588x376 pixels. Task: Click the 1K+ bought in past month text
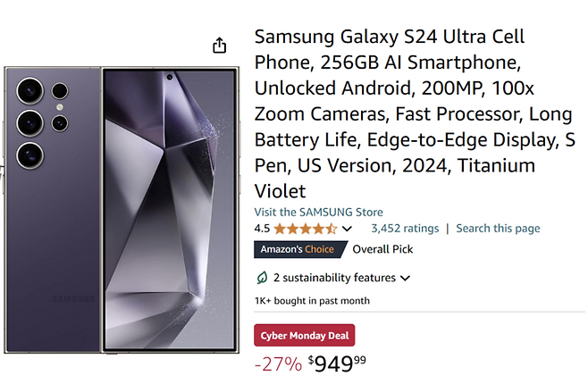point(312,301)
